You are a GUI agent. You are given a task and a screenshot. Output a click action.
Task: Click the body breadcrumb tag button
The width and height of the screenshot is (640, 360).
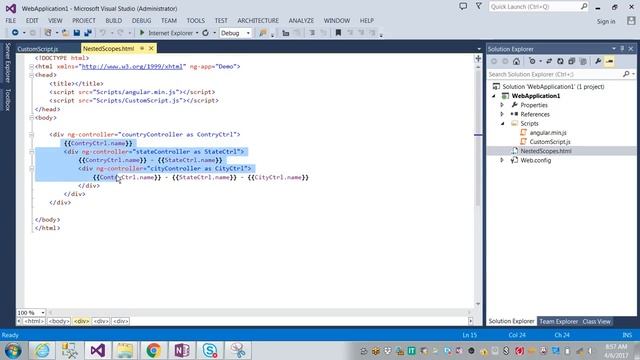click(59, 321)
